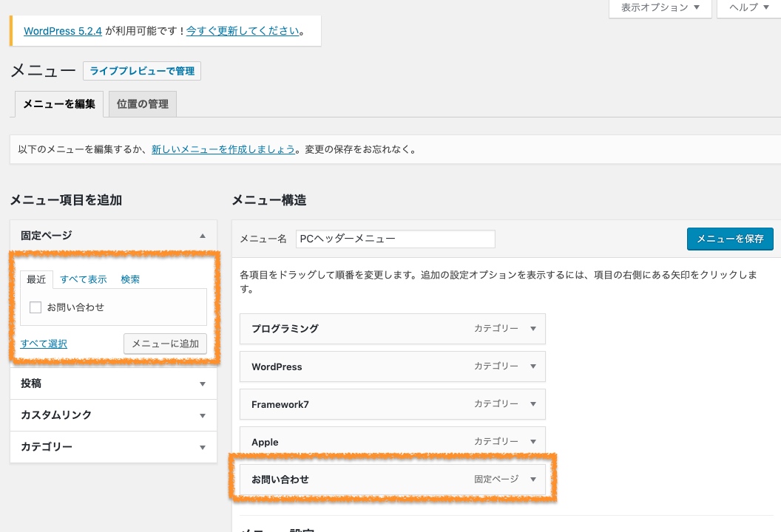The height and width of the screenshot is (532, 781).
Task: Open the Framework7 menu item arrow
Action: click(x=532, y=404)
